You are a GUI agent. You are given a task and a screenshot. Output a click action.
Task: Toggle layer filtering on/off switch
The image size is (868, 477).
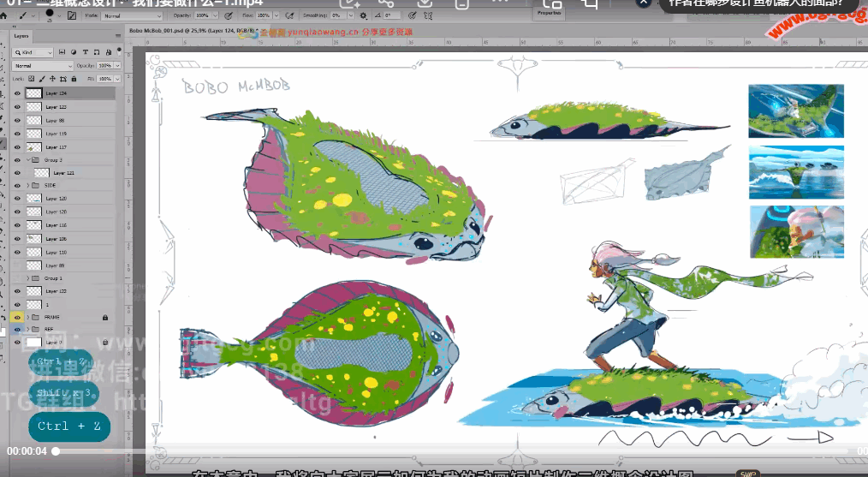point(118,52)
